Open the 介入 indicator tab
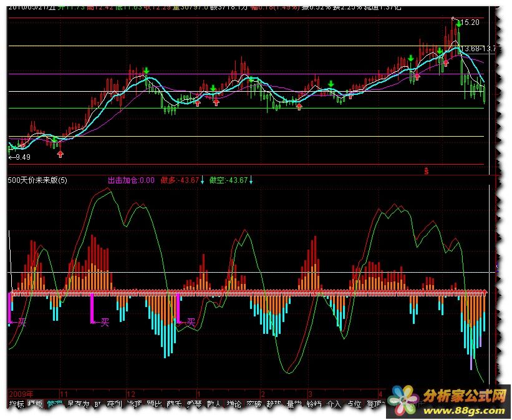 click(334, 404)
